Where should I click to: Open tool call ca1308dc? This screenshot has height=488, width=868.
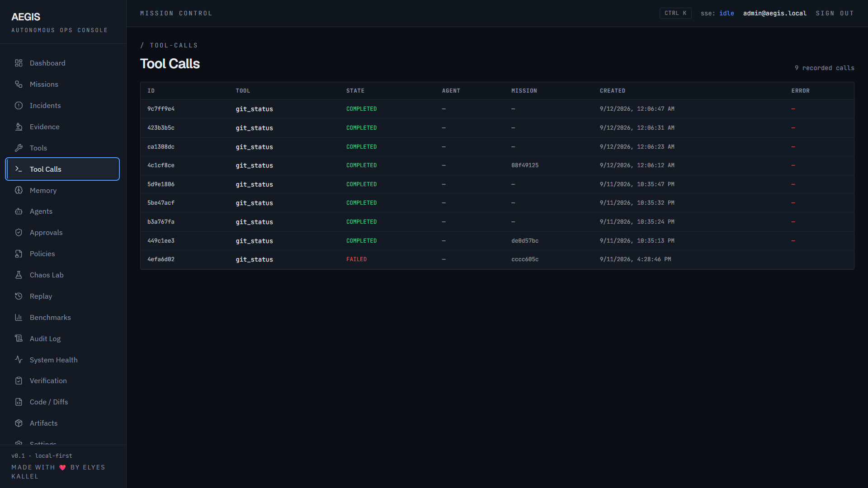(497, 147)
